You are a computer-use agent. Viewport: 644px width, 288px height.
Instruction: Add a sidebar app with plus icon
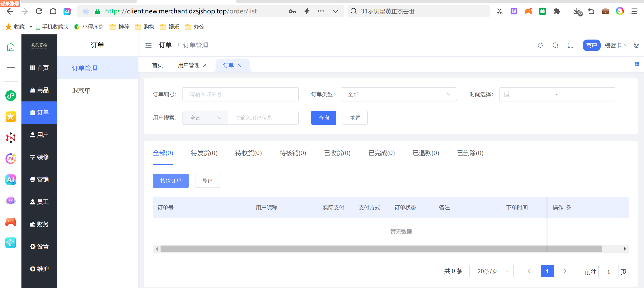[11, 68]
